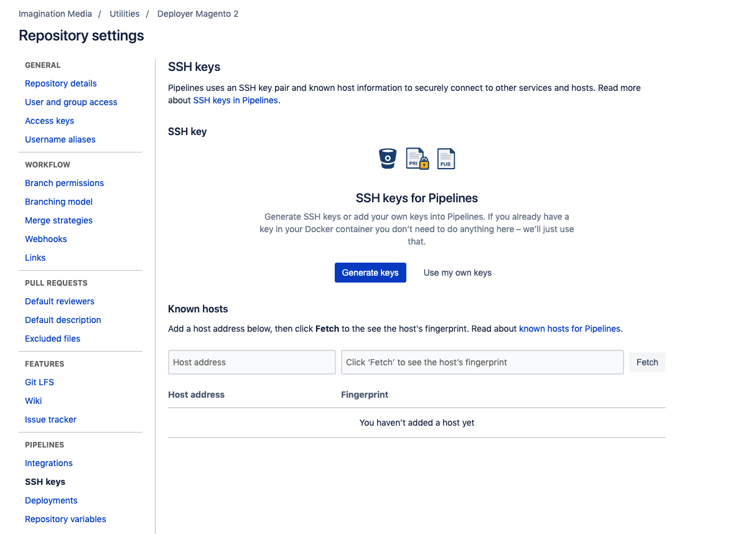Viewport: 756px width, 534px height.
Task: Click the Host address column header
Action: [x=196, y=395]
